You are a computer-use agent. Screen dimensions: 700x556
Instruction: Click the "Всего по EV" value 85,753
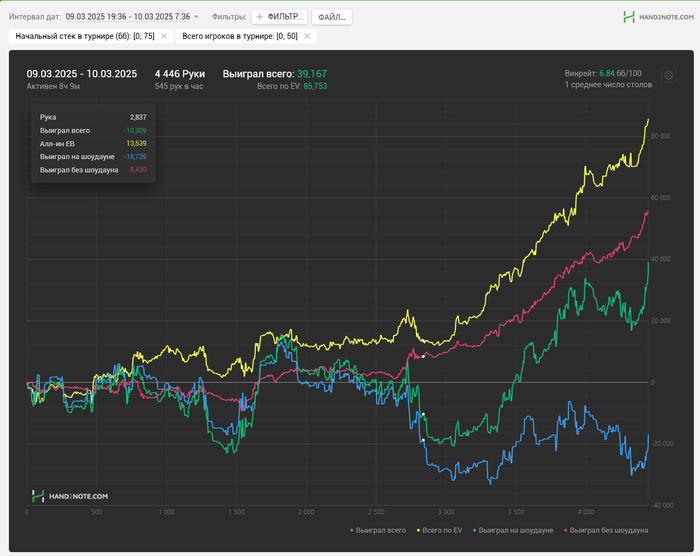tap(315, 87)
